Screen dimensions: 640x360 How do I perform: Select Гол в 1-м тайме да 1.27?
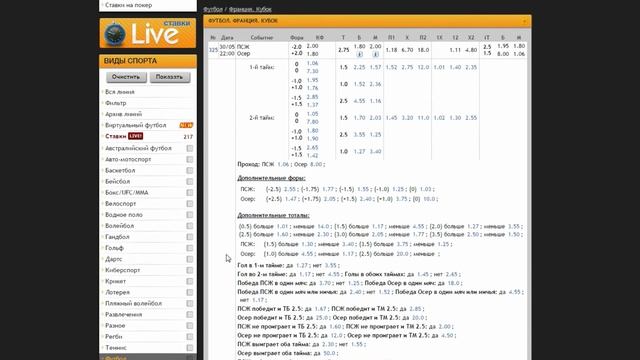[302, 266]
